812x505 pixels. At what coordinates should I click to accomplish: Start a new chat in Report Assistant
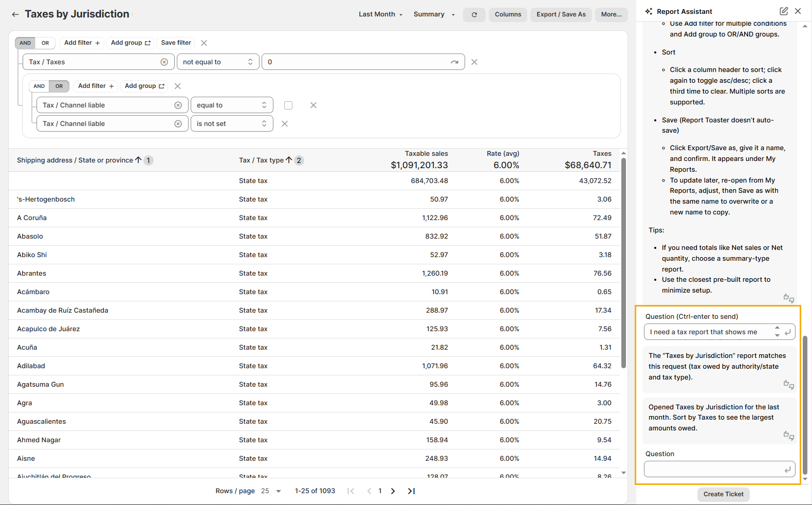[x=783, y=11]
